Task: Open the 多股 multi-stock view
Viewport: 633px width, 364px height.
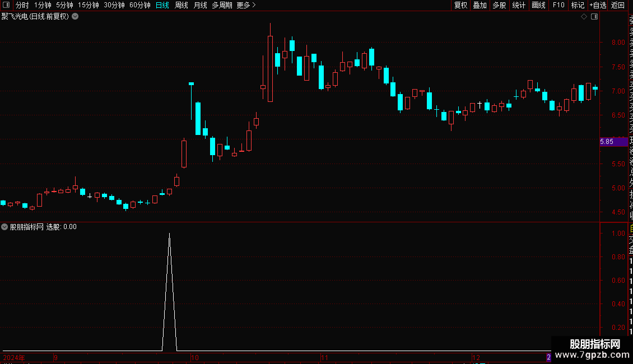Action: pyautogui.click(x=499, y=5)
